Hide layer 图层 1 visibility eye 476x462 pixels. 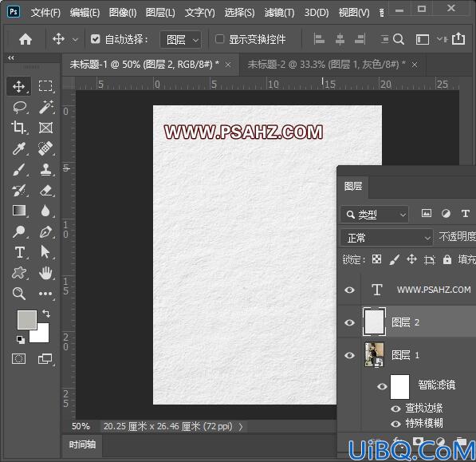pyautogui.click(x=349, y=355)
